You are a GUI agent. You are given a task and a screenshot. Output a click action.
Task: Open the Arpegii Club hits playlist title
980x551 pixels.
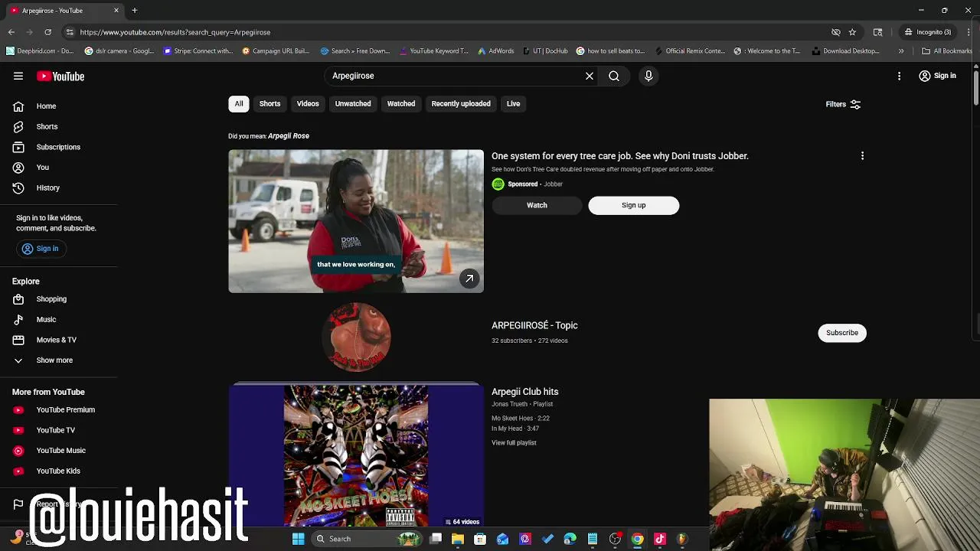(525, 392)
